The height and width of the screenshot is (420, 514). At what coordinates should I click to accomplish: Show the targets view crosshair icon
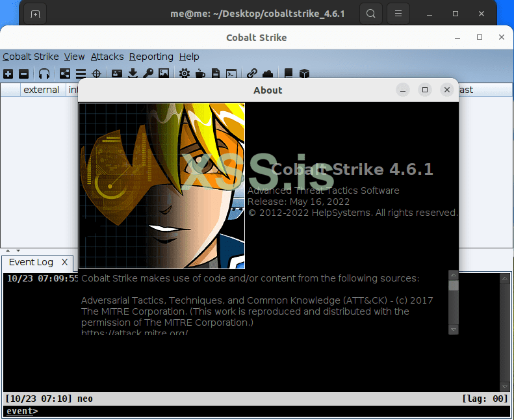pyautogui.click(x=96, y=73)
